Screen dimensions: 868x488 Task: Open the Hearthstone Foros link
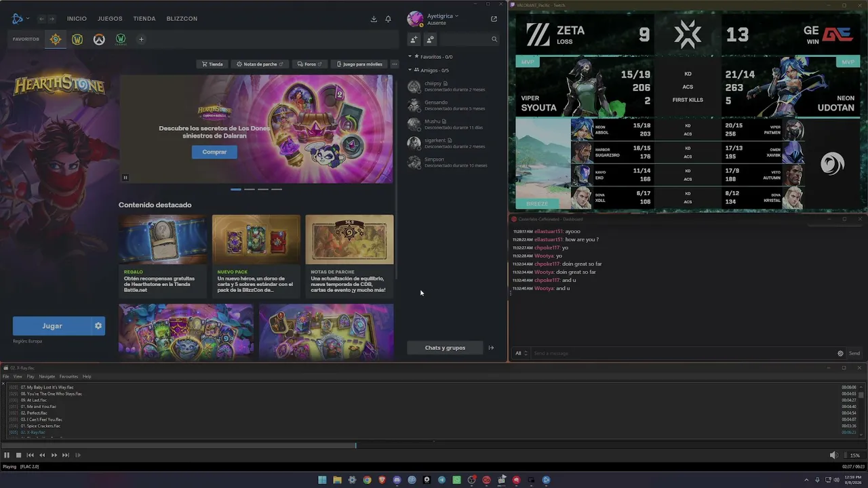pyautogui.click(x=309, y=64)
